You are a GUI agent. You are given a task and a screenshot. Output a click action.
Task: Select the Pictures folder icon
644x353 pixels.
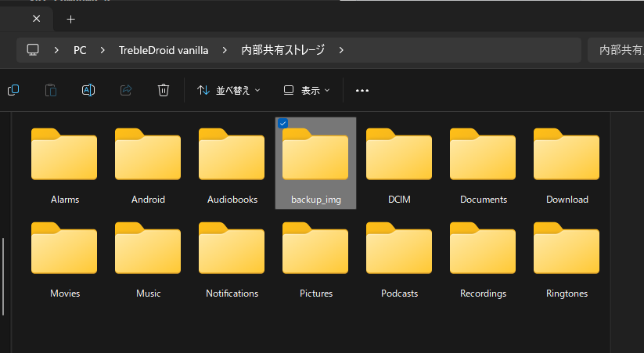(315, 248)
